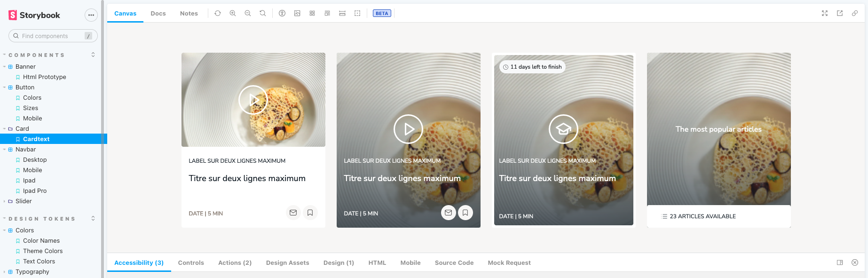The height and width of the screenshot is (278, 868).
Task: Open the accessibility vision simulator icon
Action: tap(282, 13)
